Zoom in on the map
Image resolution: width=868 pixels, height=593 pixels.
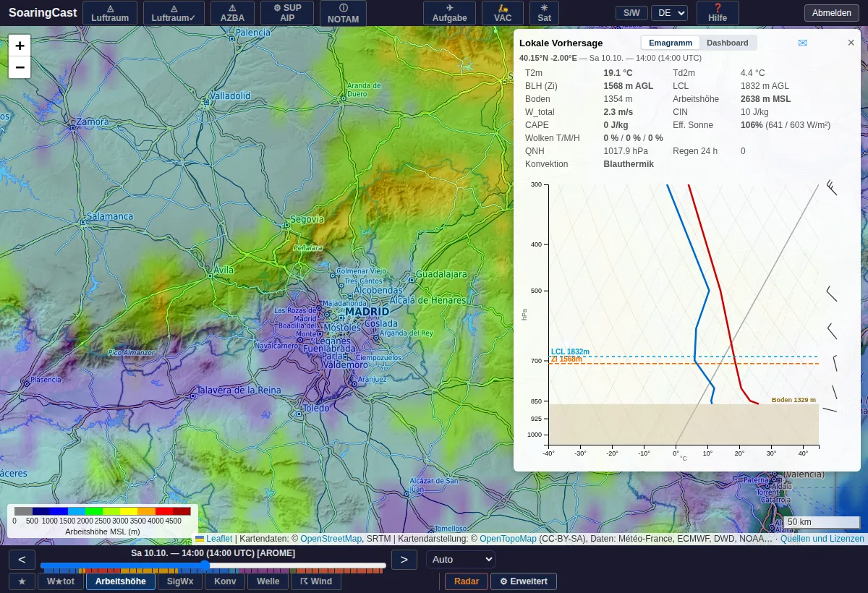tap(20, 45)
